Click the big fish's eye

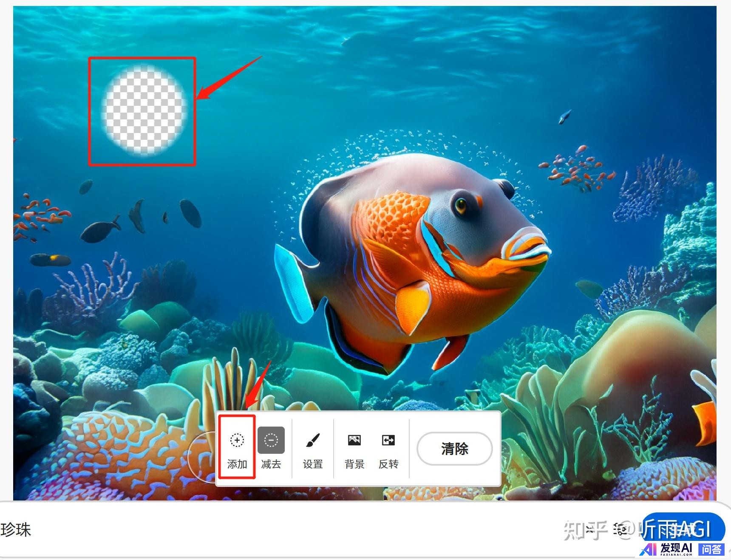pyautogui.click(x=460, y=206)
